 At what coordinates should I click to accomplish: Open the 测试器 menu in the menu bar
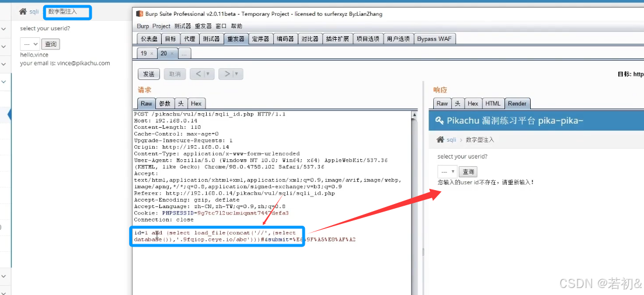(183, 26)
